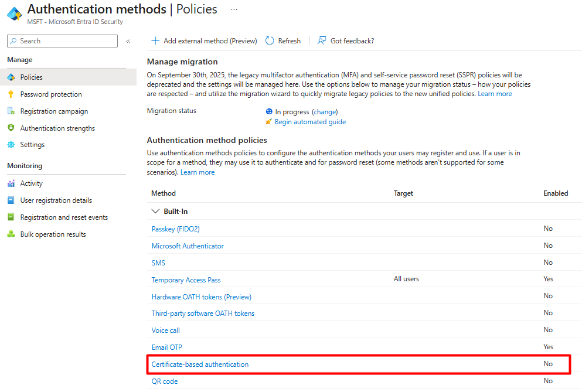The image size is (582, 392).
Task: Click the Password protection key icon
Action: (x=11, y=94)
